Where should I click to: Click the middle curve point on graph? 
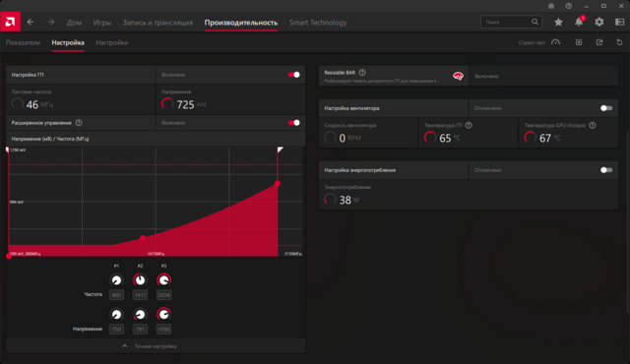point(143,238)
